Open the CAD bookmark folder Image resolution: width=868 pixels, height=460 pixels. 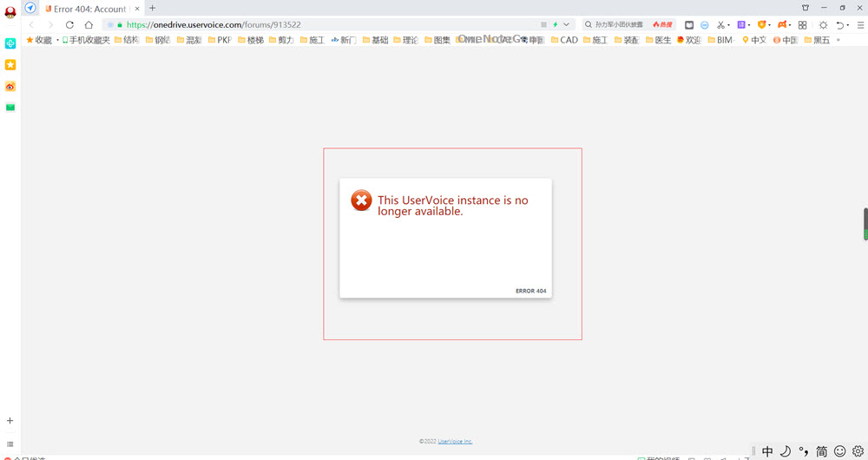(x=565, y=40)
